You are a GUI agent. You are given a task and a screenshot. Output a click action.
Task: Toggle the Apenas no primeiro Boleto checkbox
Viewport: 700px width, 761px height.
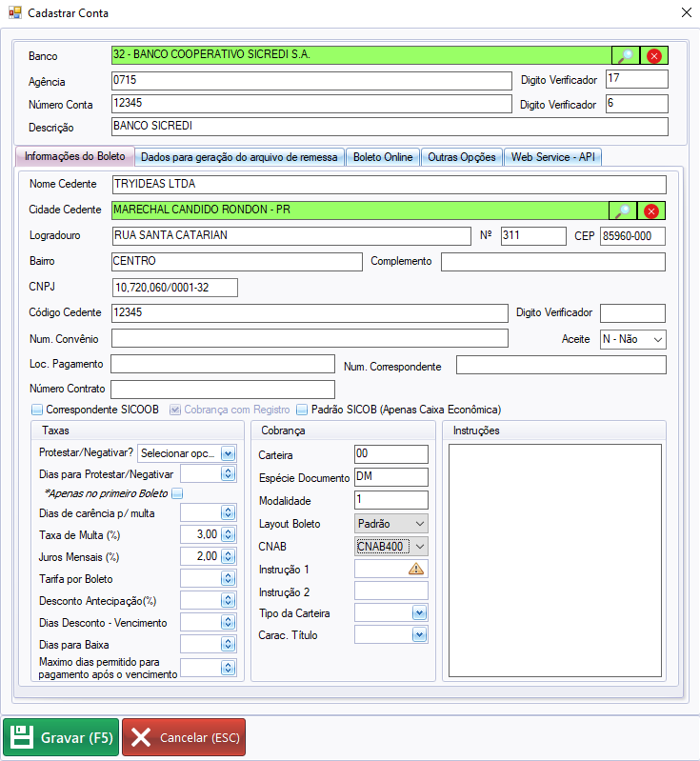(176, 493)
